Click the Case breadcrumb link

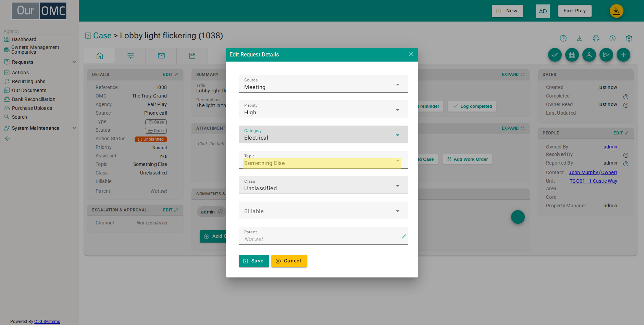click(102, 36)
